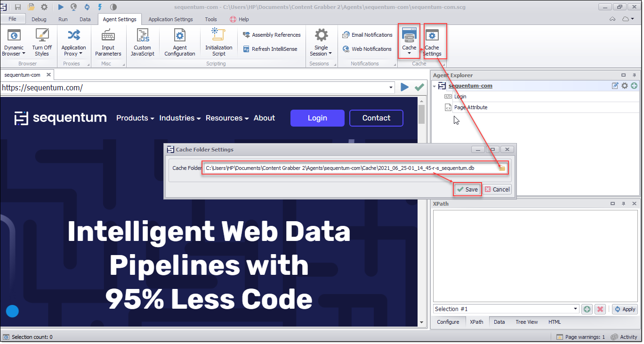Open Input Parameters keyboard icon

(108, 36)
